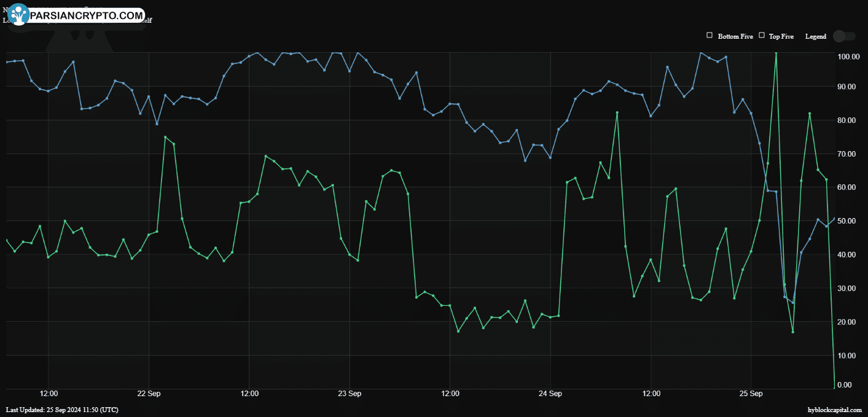The image size is (868, 417).
Task: Open the hyblockcapital.com link
Action: click(835, 410)
